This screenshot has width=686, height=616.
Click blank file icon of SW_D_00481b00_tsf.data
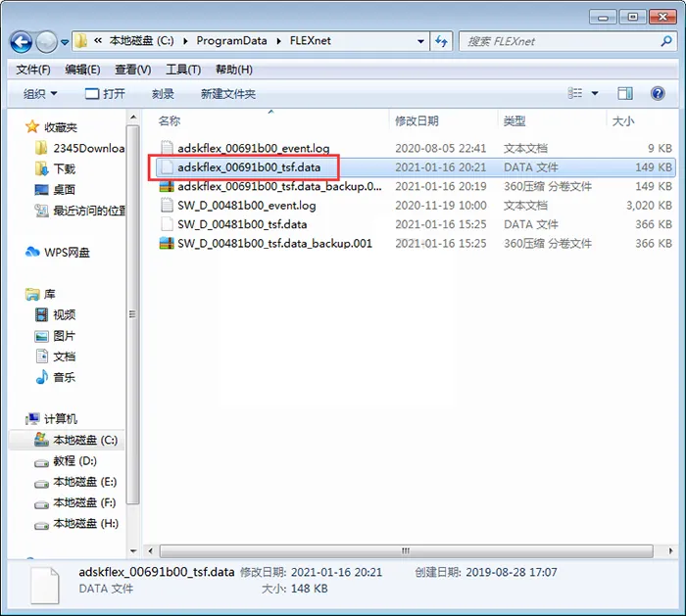point(167,224)
